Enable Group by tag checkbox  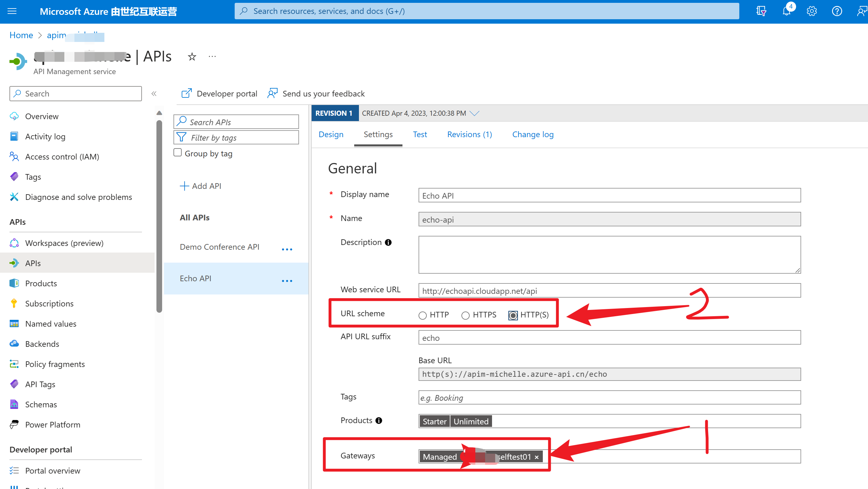coord(178,153)
